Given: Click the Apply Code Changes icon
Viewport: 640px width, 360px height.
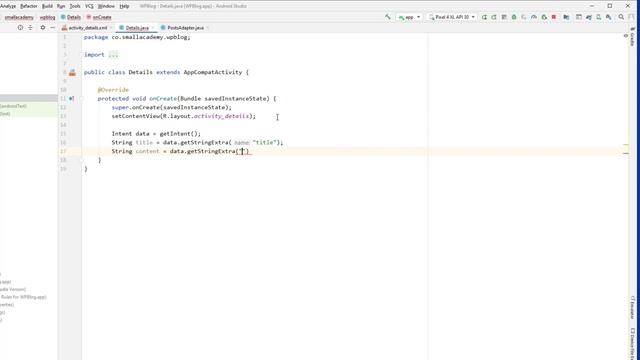Looking at the screenshot, I should [504, 17].
